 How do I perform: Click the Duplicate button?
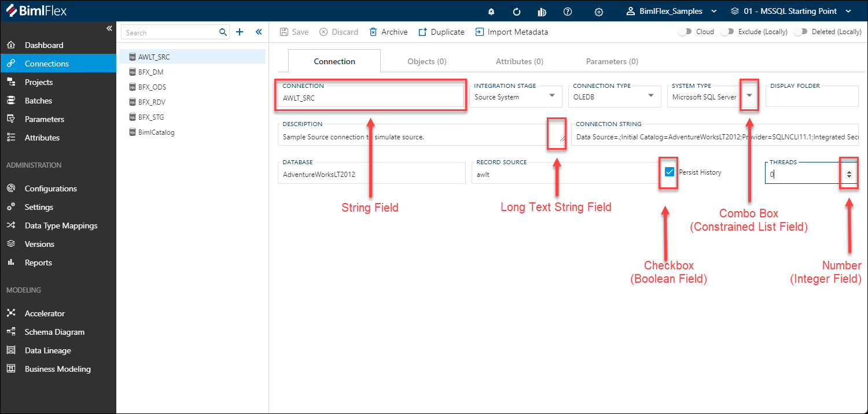tap(441, 32)
